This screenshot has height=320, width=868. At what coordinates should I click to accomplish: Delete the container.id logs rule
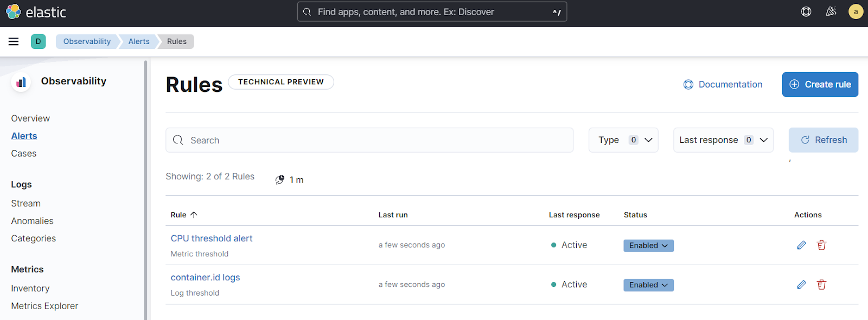click(x=821, y=285)
